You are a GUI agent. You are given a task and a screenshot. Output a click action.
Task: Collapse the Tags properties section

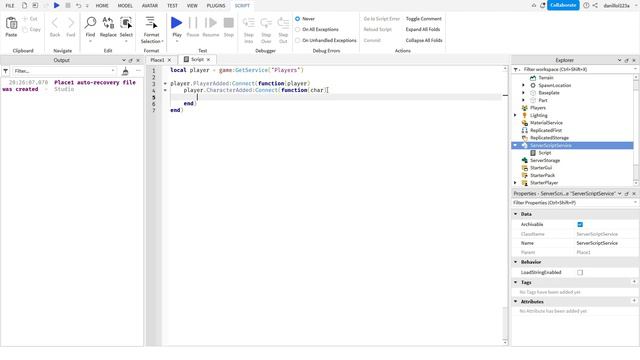[x=516, y=282]
